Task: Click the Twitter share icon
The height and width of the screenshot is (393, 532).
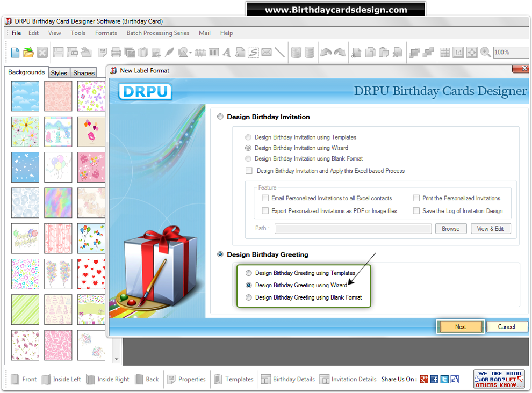Action: [444, 379]
